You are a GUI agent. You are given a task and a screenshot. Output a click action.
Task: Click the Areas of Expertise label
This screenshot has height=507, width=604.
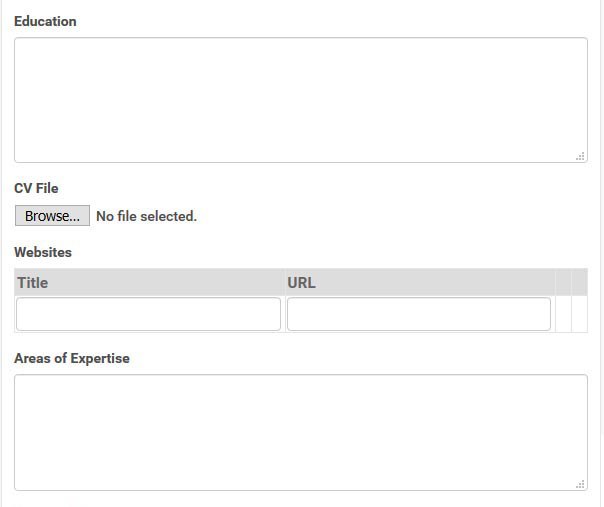coord(72,358)
